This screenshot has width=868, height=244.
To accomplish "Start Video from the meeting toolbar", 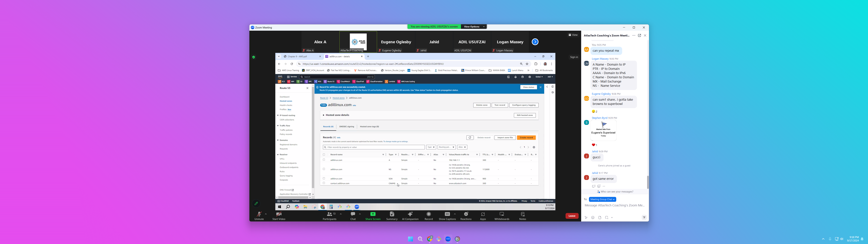I will point(279,214).
